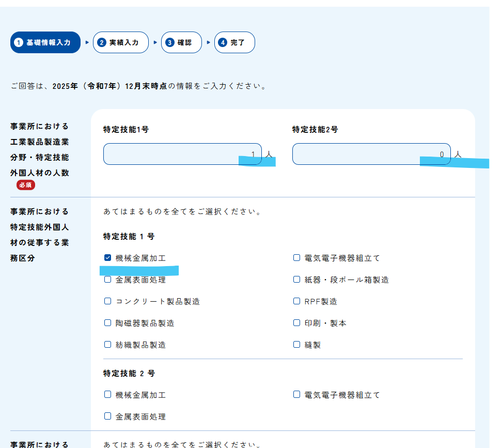502x448 pixels.
Task: Click step 3 確認 indicator
Action: (x=180, y=42)
